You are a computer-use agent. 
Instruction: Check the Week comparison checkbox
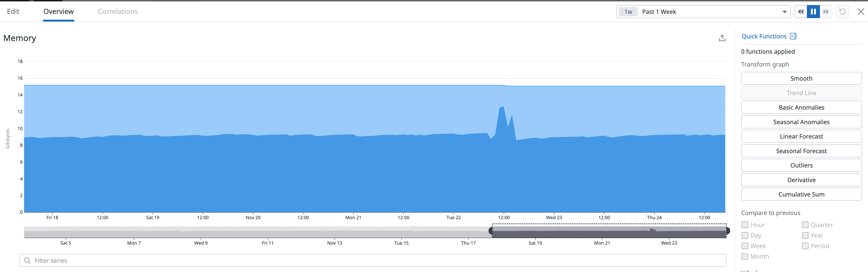tap(745, 246)
